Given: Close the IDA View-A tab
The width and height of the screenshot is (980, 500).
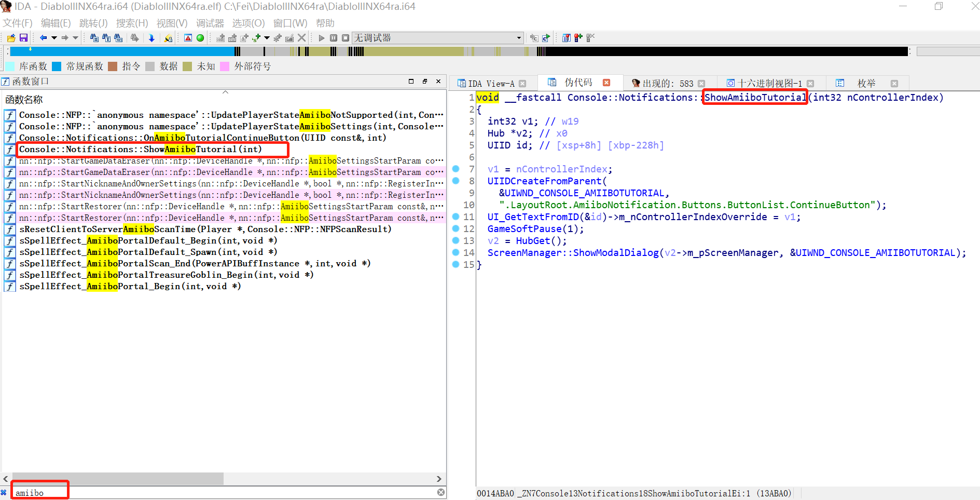Looking at the screenshot, I should 523,84.
